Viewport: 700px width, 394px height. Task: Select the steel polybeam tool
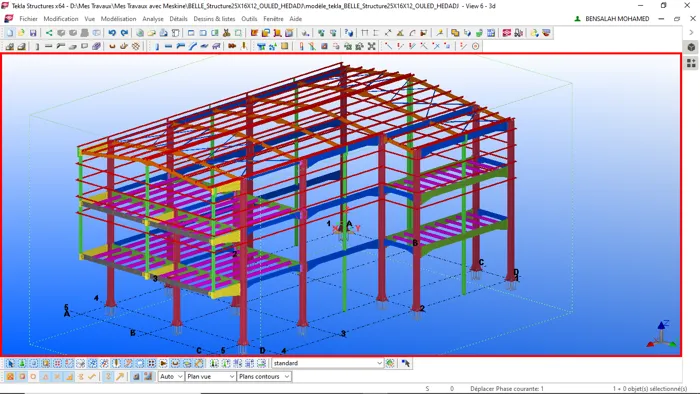[180, 46]
